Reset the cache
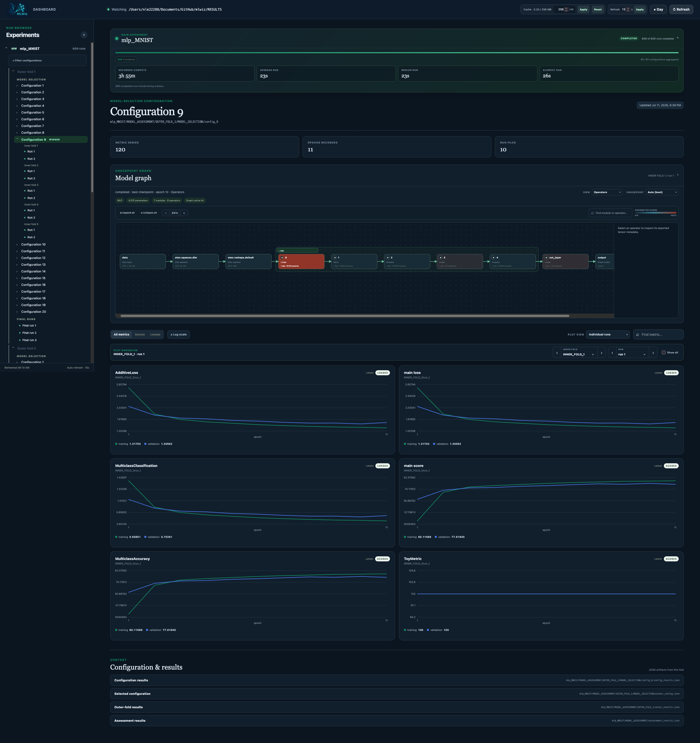The image size is (700, 743). pos(598,9)
